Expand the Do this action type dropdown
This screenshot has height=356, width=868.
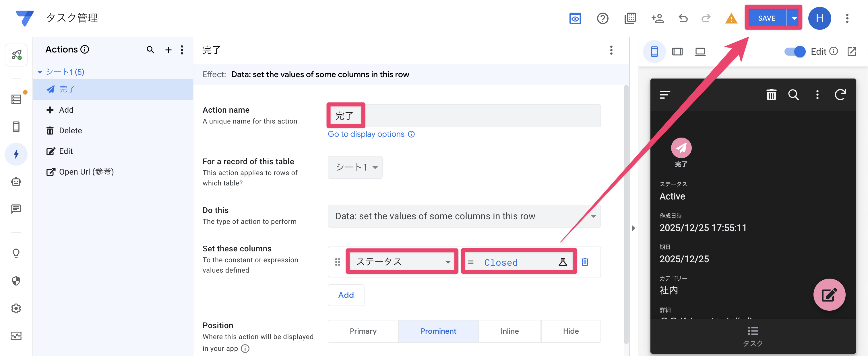464,216
